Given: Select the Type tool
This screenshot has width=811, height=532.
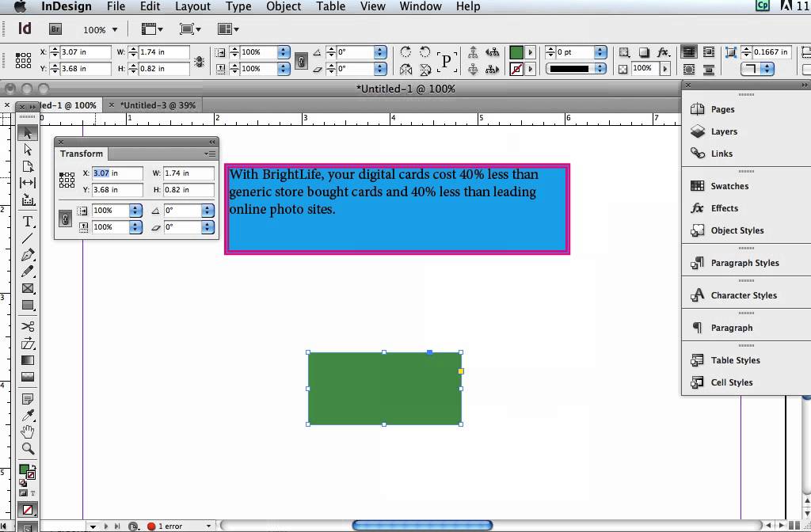Looking at the screenshot, I should (x=28, y=222).
